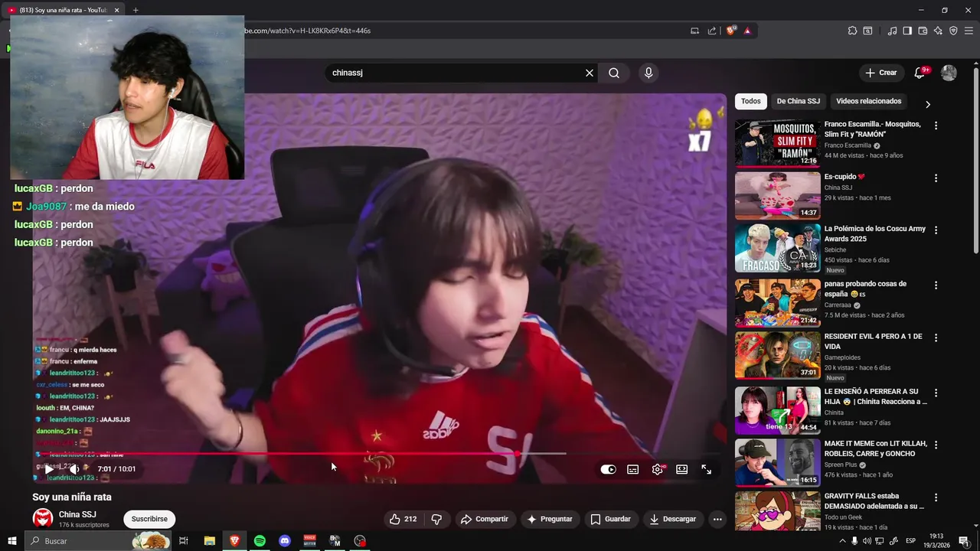Select the Todos filter chip
The width and height of the screenshot is (980, 551).
[x=751, y=101]
